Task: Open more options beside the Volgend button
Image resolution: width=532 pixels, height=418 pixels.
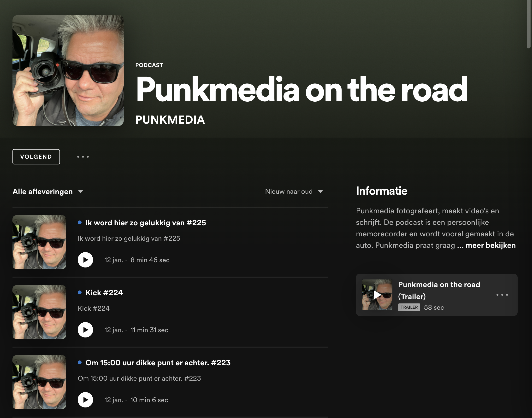Action: tap(83, 157)
